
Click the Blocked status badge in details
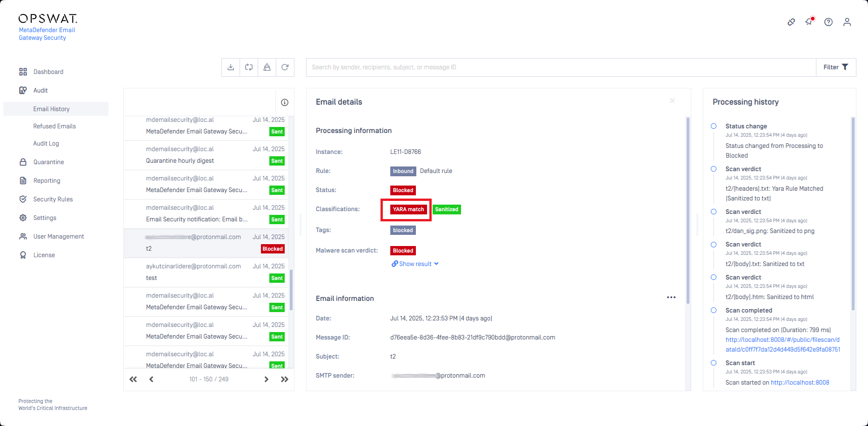(x=403, y=190)
